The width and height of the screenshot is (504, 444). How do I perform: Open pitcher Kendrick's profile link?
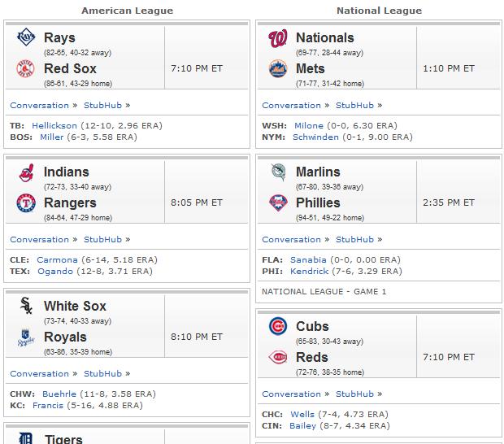pyautogui.click(x=309, y=272)
